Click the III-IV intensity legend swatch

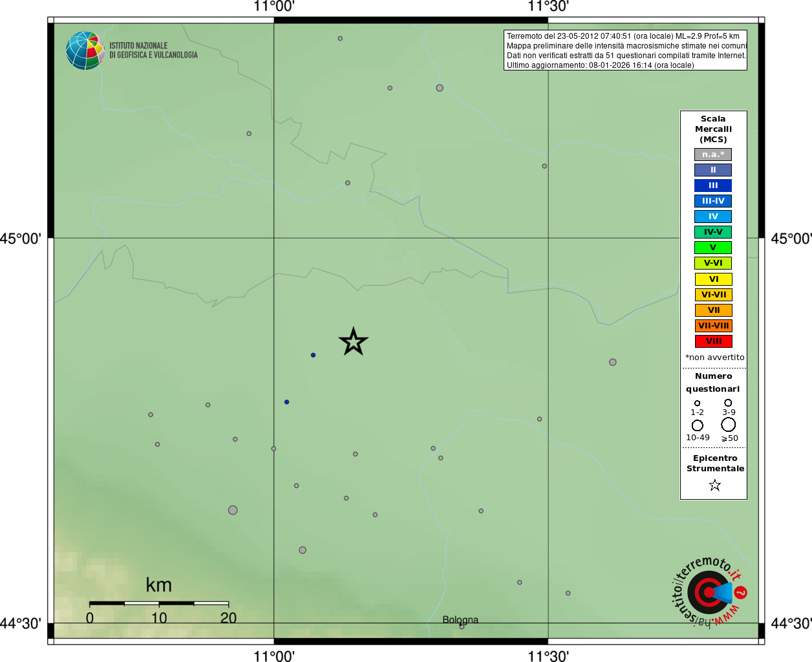pyautogui.click(x=713, y=201)
